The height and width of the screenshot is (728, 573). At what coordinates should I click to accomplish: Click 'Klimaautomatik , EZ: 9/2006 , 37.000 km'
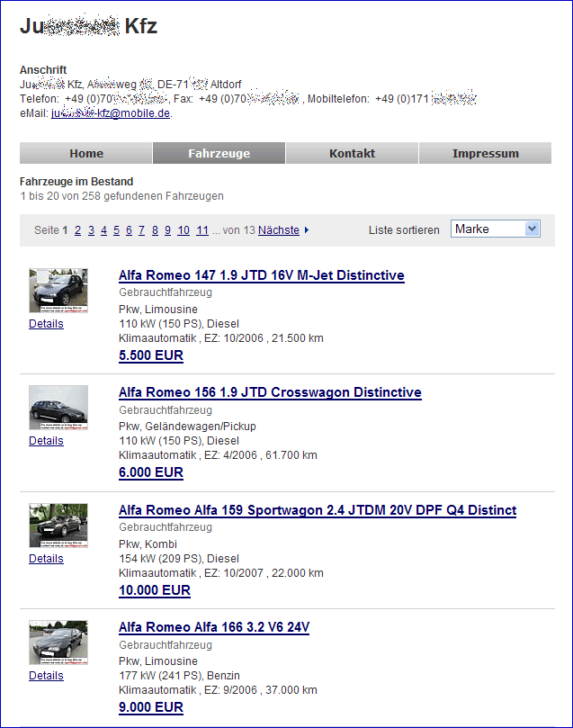[218, 690]
